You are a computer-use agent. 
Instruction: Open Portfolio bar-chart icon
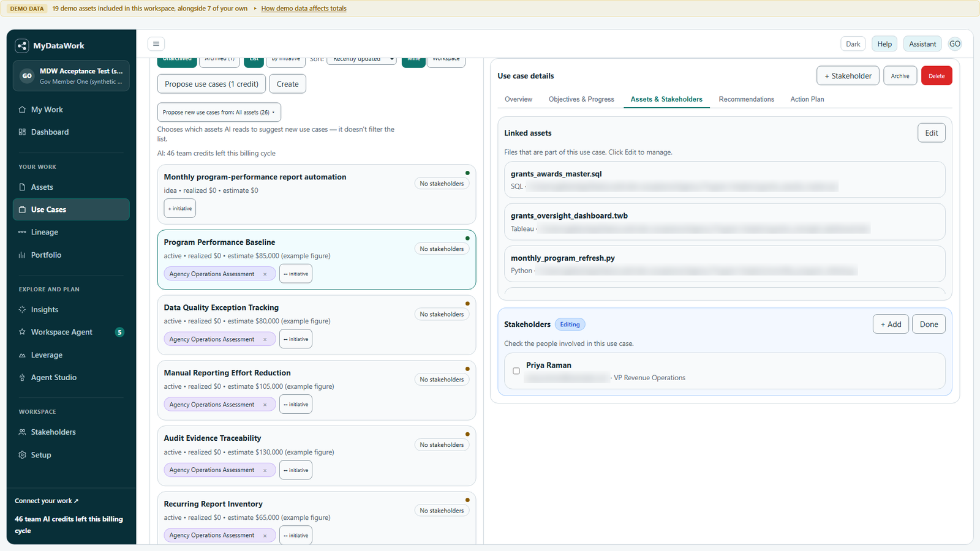click(x=22, y=255)
